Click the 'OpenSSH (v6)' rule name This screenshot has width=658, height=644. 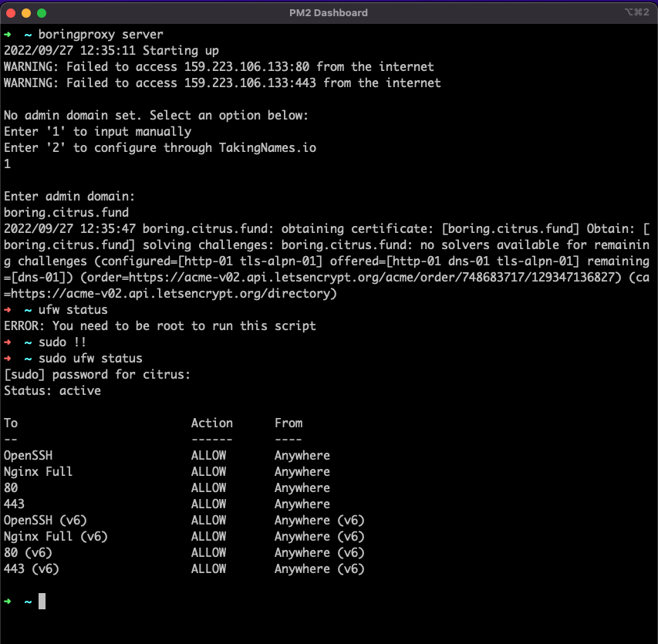click(46, 521)
